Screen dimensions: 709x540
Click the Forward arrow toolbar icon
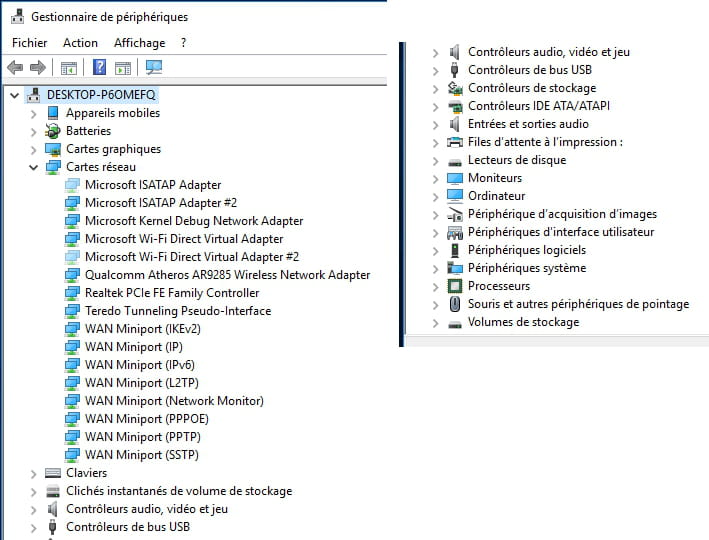coord(38,68)
